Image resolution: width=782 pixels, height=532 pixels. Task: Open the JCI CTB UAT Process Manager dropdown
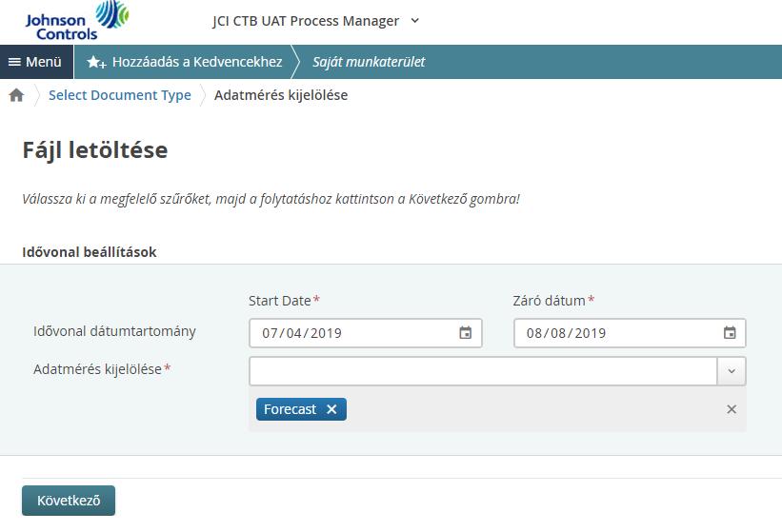(x=315, y=21)
